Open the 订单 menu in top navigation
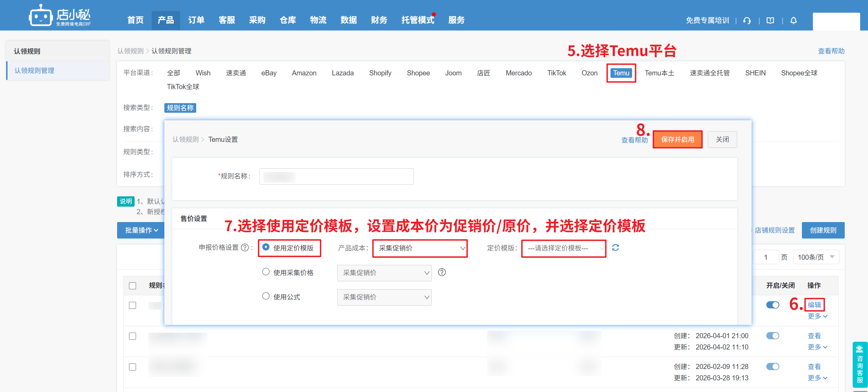The height and width of the screenshot is (392, 868). (x=196, y=20)
